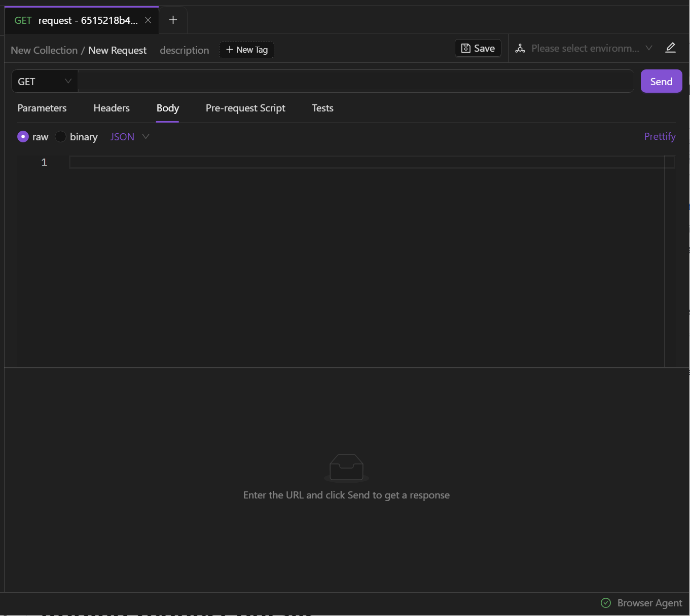Expand the Please select environment dropdown
690x616 pixels.
[x=592, y=49]
